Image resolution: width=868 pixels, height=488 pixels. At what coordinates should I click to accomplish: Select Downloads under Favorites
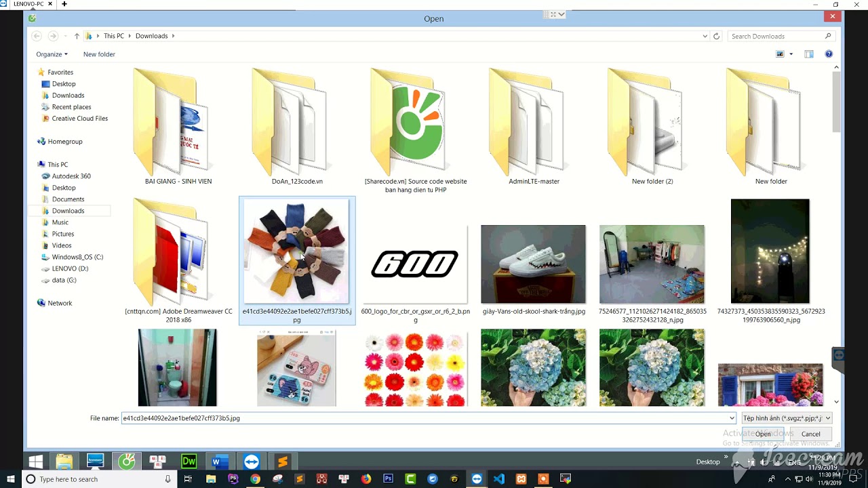pyautogui.click(x=68, y=96)
